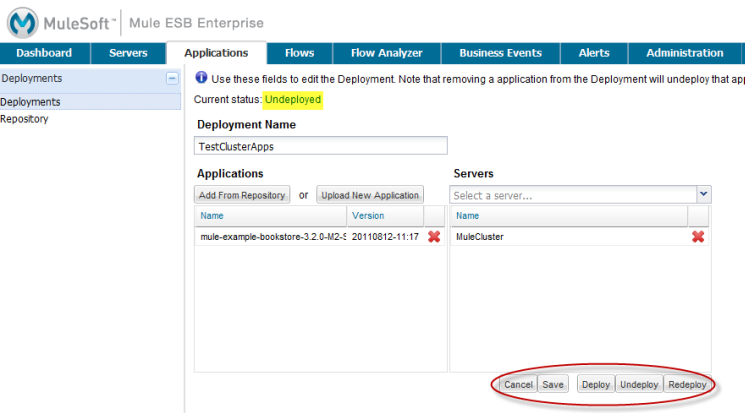Image resolution: width=745 pixels, height=413 pixels.
Task: Open the Alerts tab
Action: [x=594, y=53]
